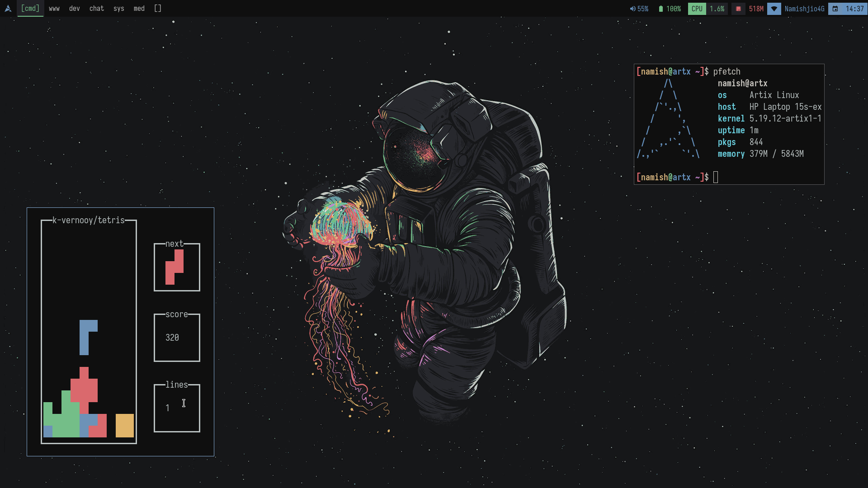The width and height of the screenshot is (868, 488).
Task: Click the terminal prompt cursor
Action: [716, 177]
